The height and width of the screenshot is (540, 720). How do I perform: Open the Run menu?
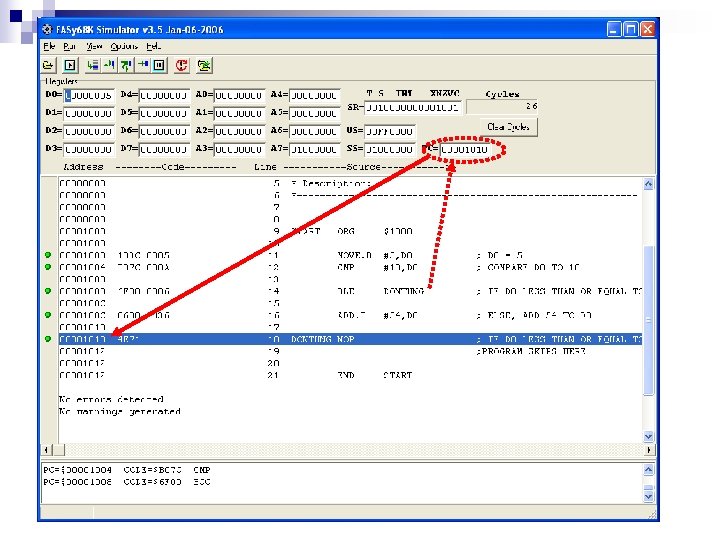(x=69, y=46)
